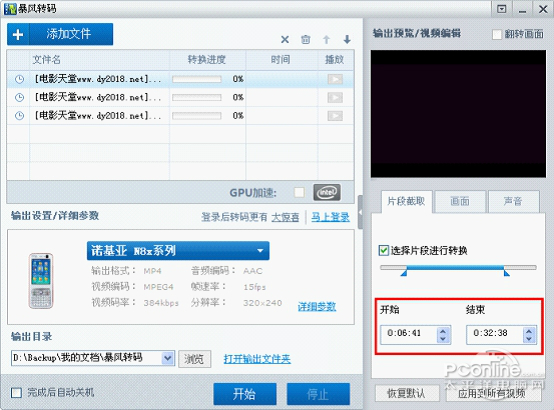
Task: Click the 时间 column header
Action: [x=281, y=60]
